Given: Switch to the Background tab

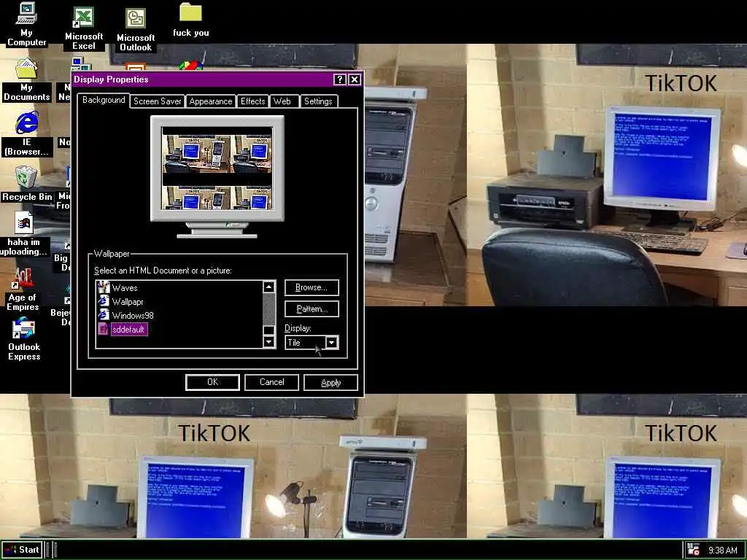Looking at the screenshot, I should 104,100.
